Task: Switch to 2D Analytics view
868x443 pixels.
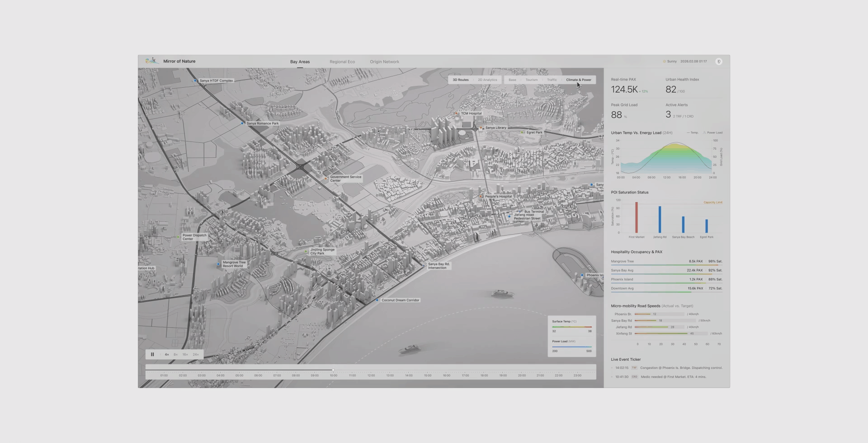Action: (487, 80)
